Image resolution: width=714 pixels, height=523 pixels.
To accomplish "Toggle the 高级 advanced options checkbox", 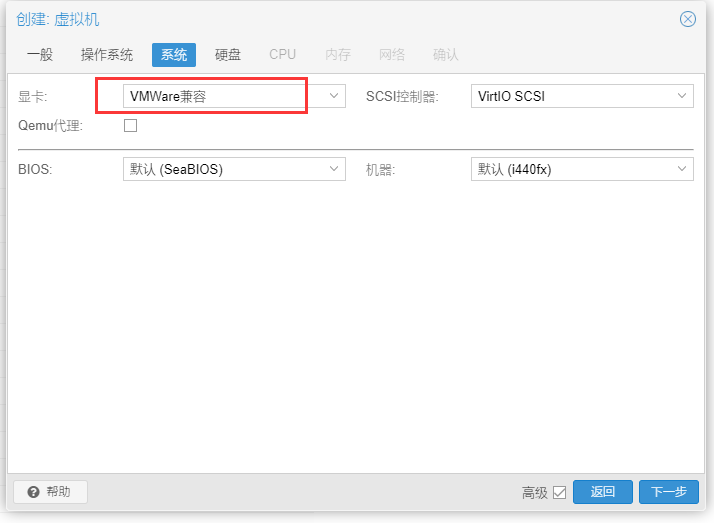I will (560, 493).
